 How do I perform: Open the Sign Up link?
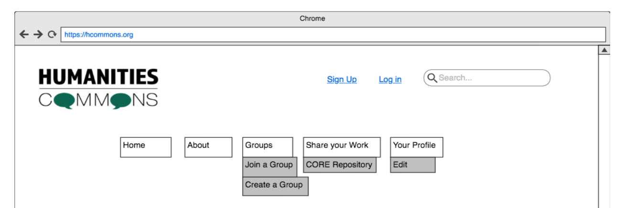click(342, 80)
